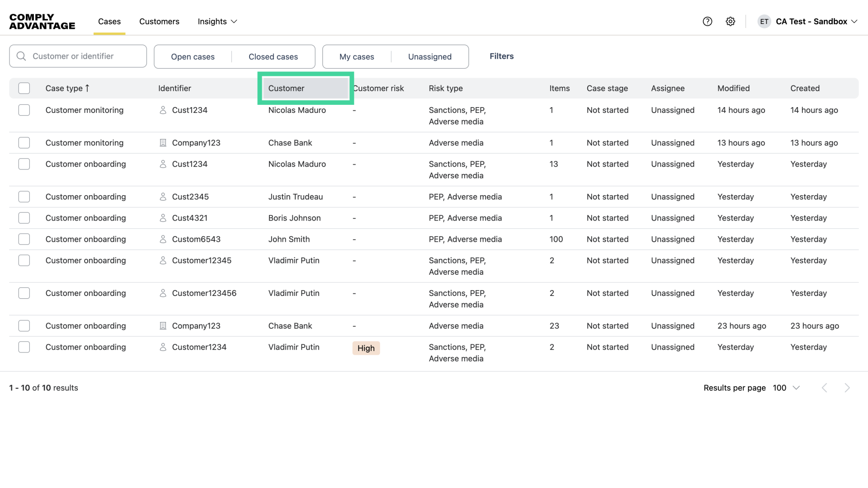The height and width of the screenshot is (488, 868).
Task: Check the Justin Trudeau case checkbox
Action: coord(24,197)
